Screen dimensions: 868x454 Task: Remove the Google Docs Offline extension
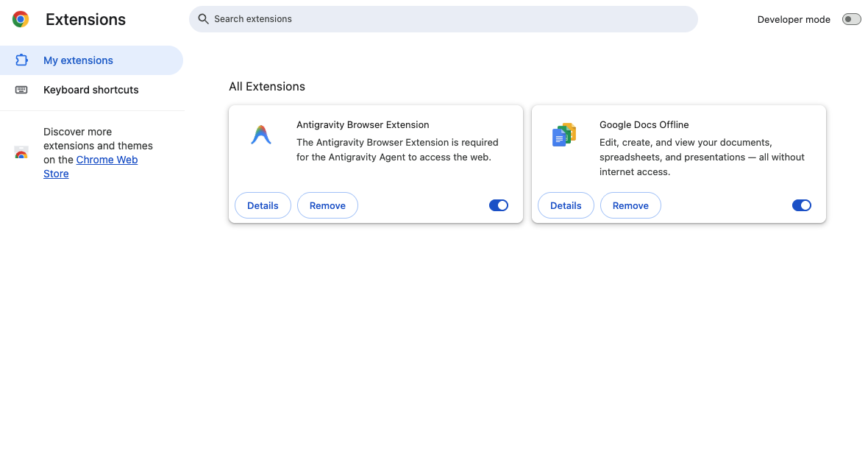[x=630, y=205]
